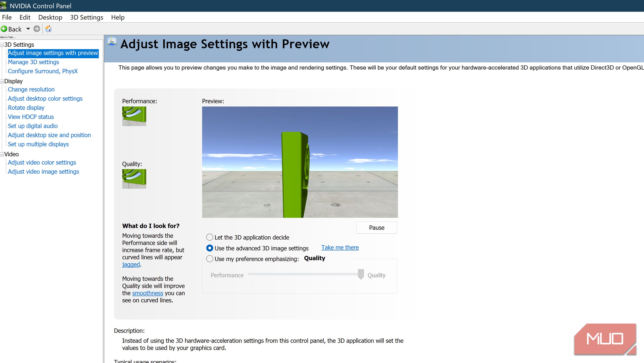Click the Forward arrow icon in toolbar
Screen dimensions: 644x363
[x=37, y=29]
